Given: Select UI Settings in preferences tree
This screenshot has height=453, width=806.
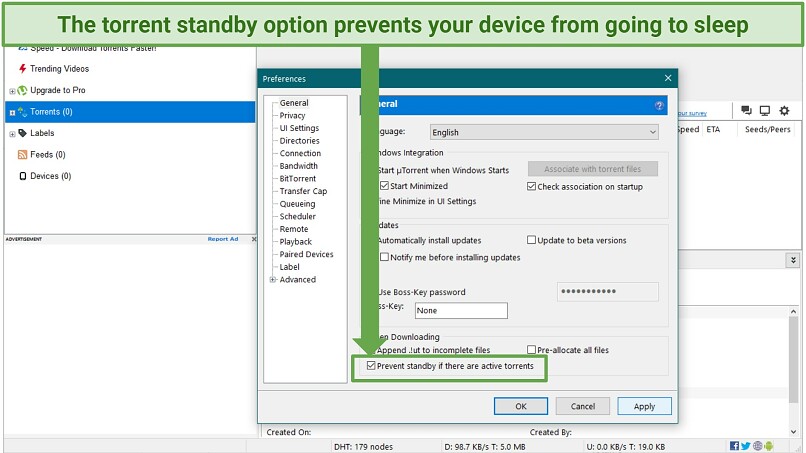Looking at the screenshot, I should (x=299, y=128).
